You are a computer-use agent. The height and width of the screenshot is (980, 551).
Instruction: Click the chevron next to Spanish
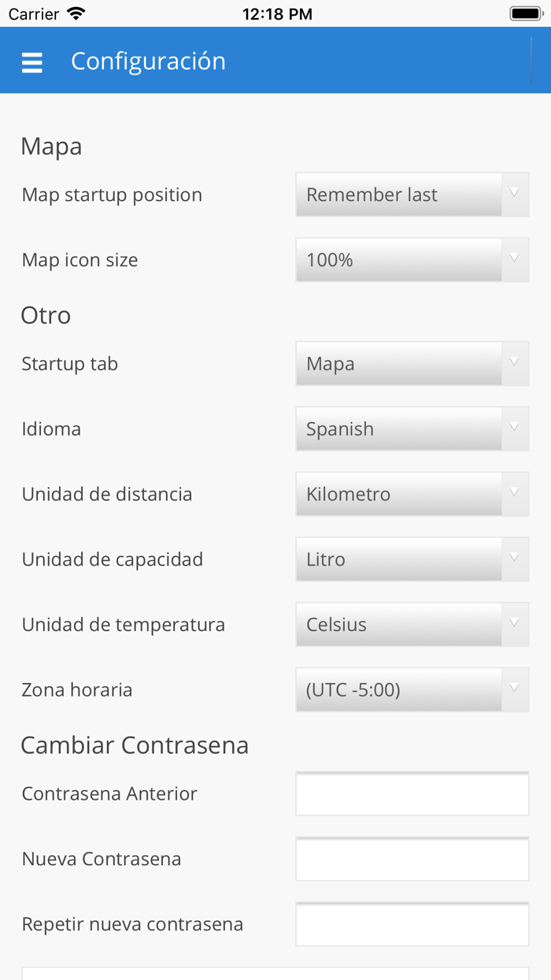(516, 429)
